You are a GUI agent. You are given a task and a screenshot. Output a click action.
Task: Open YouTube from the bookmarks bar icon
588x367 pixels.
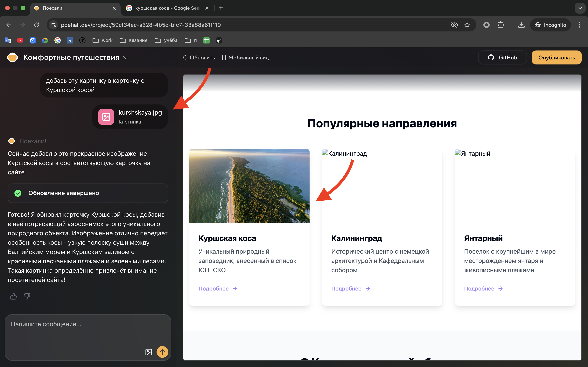(x=20, y=40)
